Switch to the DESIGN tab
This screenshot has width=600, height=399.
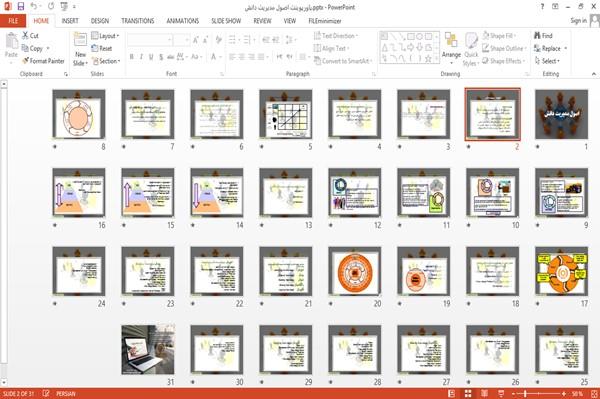coord(100,21)
